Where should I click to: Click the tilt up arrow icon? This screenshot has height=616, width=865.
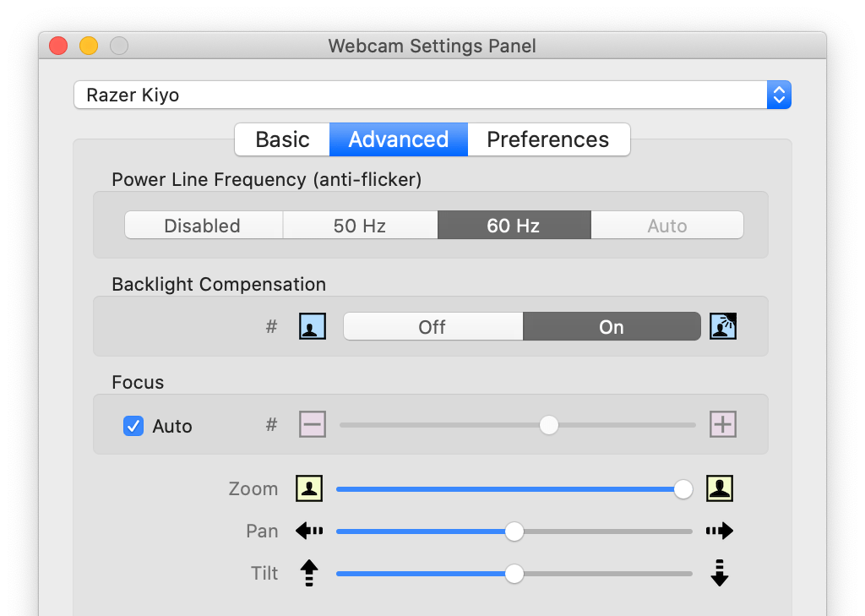(x=309, y=573)
